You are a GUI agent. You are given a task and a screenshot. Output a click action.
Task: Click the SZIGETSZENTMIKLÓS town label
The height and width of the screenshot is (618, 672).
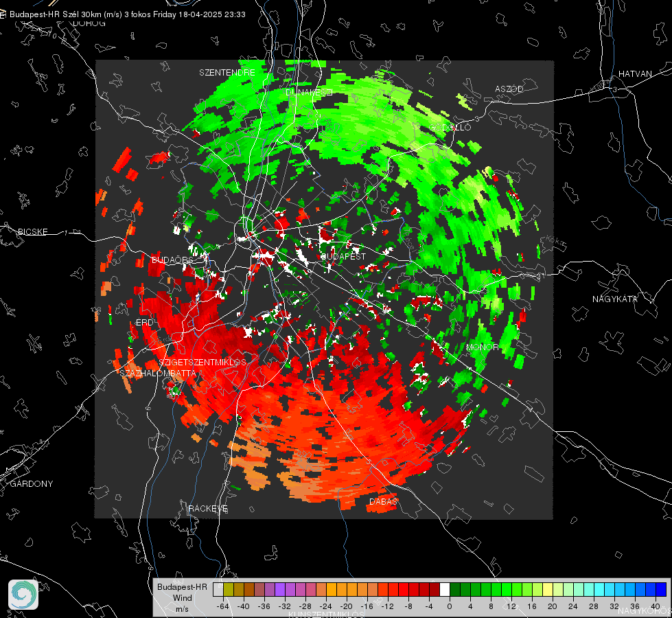[202, 362]
